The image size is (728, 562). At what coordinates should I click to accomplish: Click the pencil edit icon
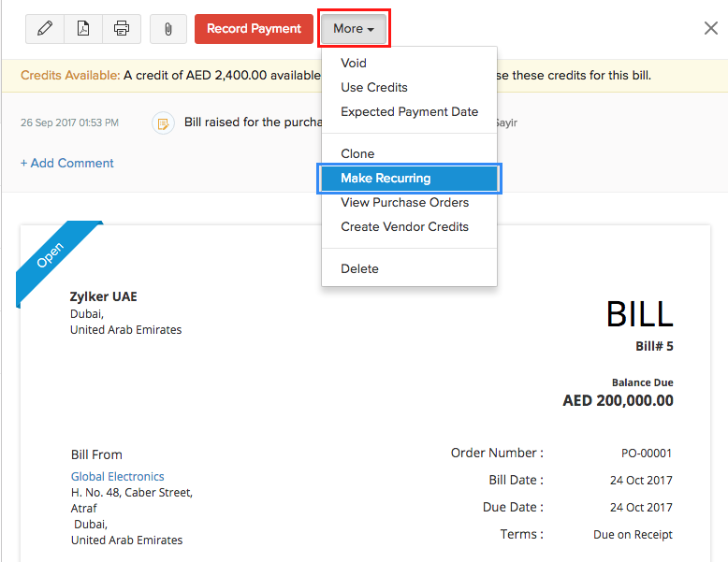tap(44, 29)
